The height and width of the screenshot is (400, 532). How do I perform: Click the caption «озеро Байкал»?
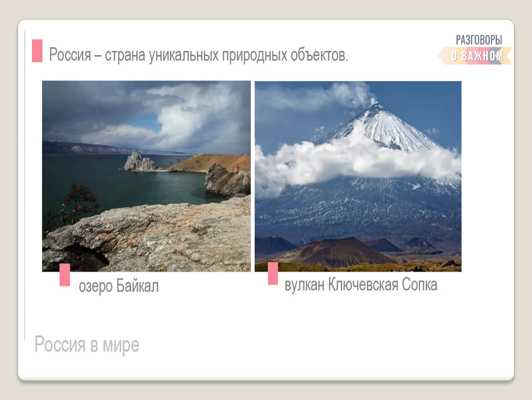click(119, 286)
